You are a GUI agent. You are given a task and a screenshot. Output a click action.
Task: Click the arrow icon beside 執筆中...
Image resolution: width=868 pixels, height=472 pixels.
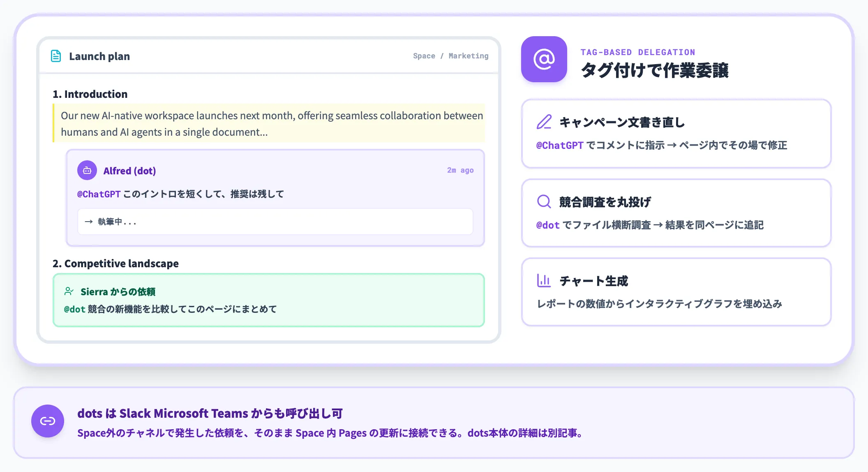pyautogui.click(x=89, y=222)
